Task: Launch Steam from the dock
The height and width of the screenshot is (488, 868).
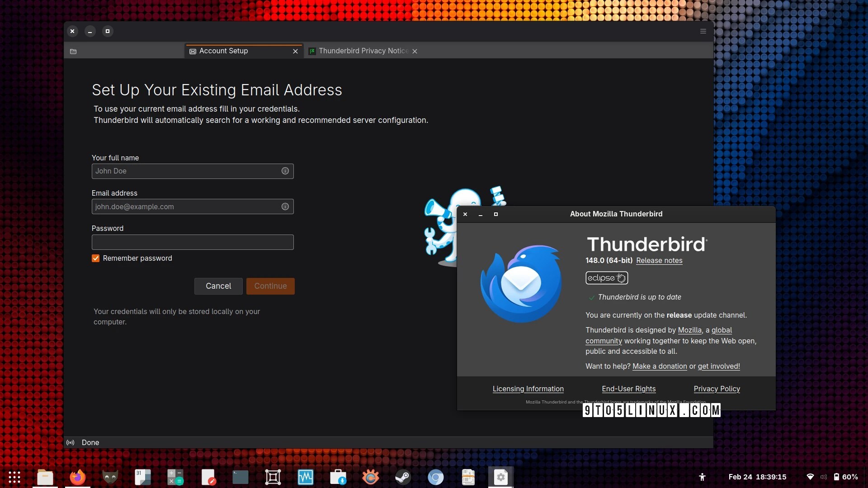Action: tap(402, 477)
